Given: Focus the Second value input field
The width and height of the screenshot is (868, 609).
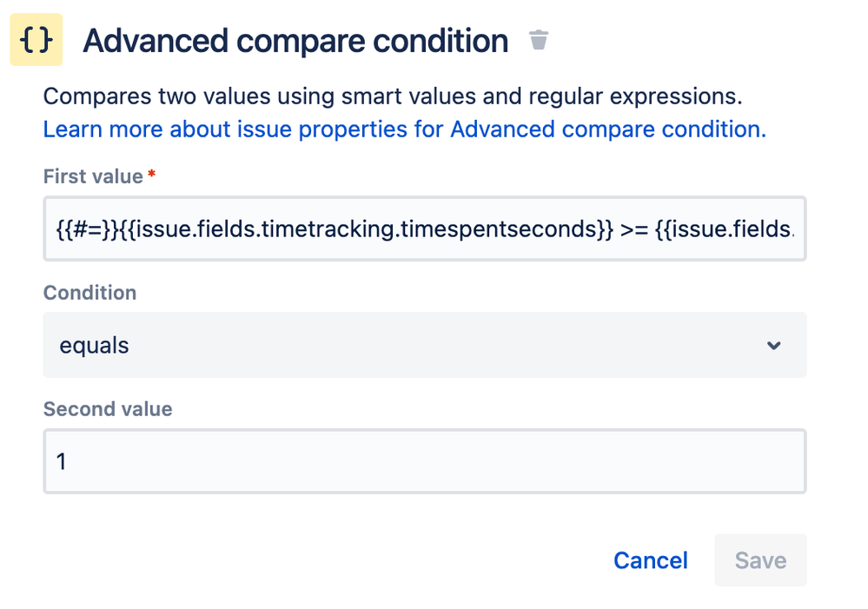Looking at the screenshot, I should [424, 460].
